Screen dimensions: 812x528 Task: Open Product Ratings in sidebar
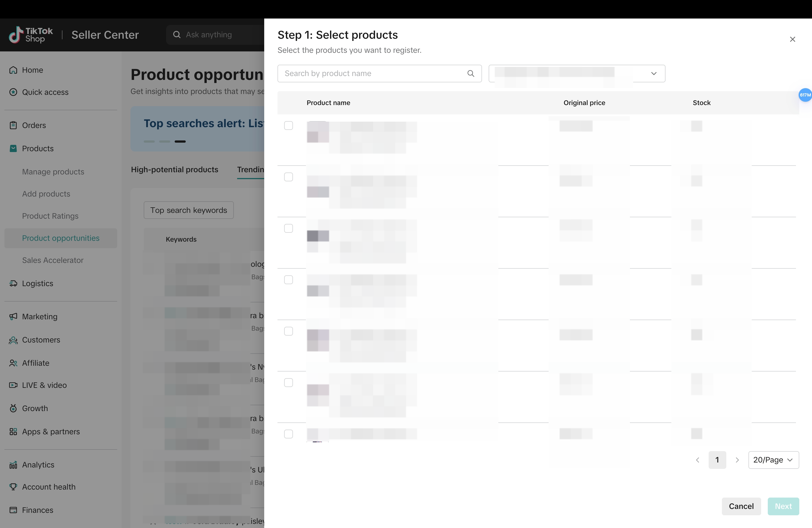(x=50, y=216)
